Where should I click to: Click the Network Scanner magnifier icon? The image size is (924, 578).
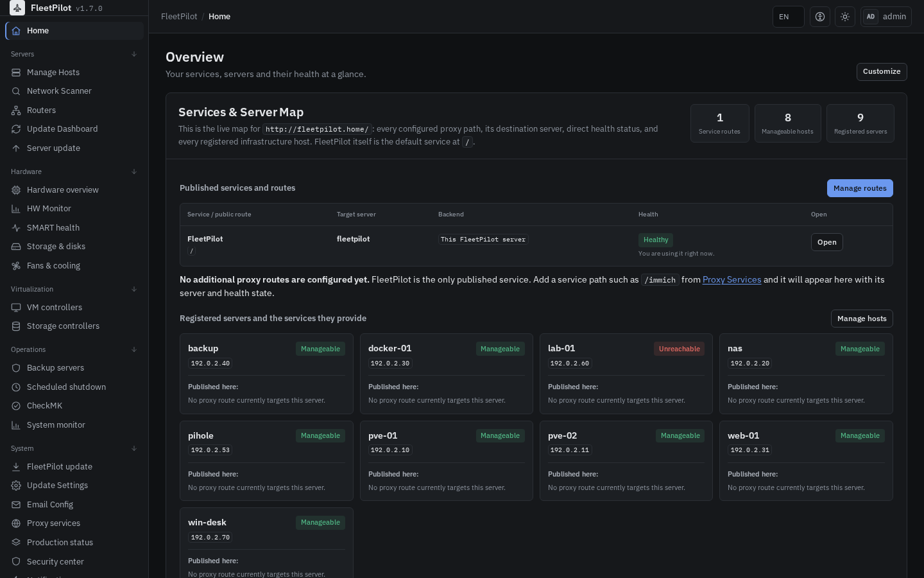pos(16,91)
